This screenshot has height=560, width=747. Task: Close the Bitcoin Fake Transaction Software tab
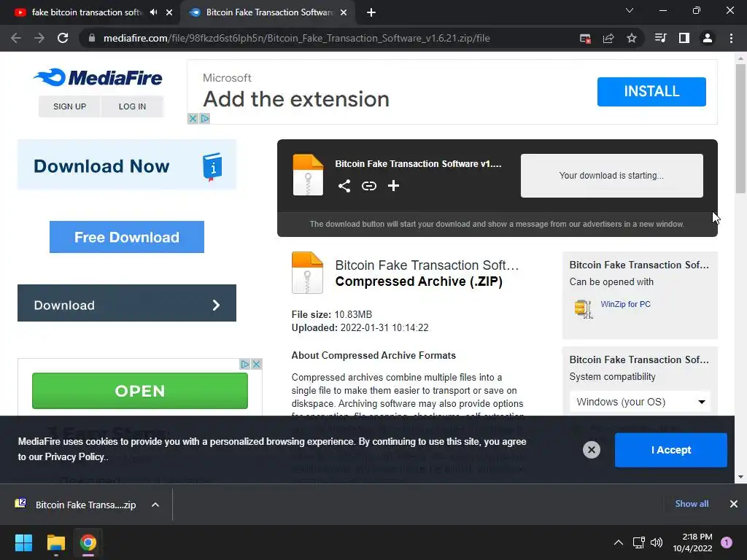click(x=344, y=12)
